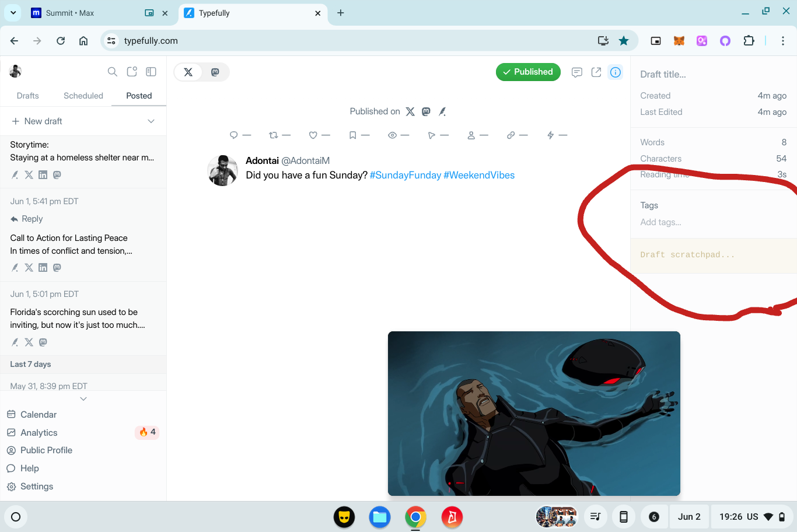Switch to X platform preview
Screen dimensions: 797x532
(188, 72)
